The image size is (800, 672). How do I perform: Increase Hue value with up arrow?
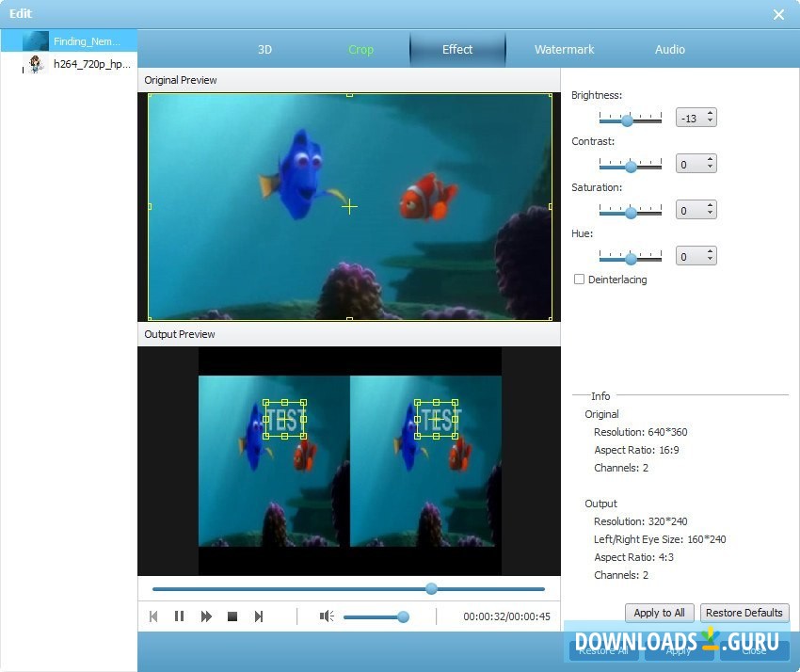tap(710, 251)
